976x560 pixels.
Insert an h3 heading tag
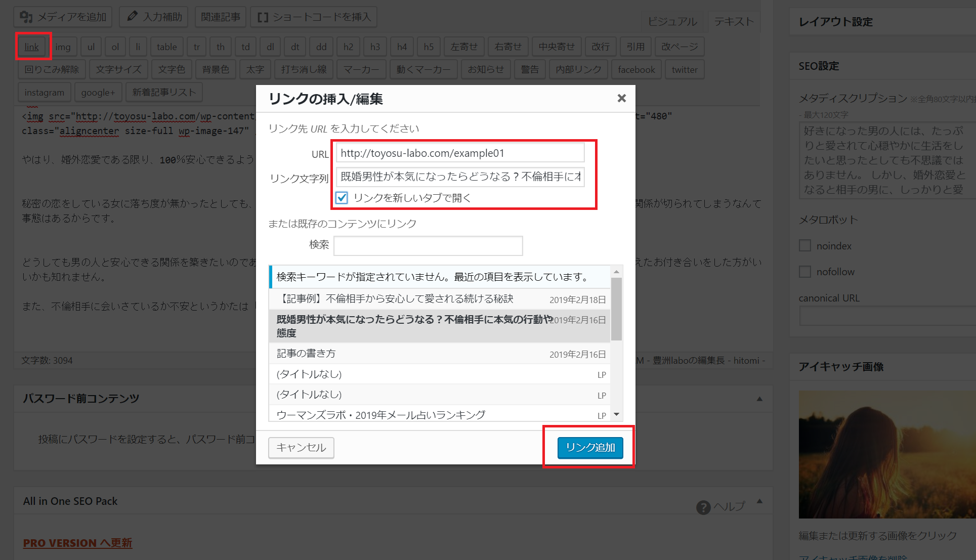click(x=375, y=47)
